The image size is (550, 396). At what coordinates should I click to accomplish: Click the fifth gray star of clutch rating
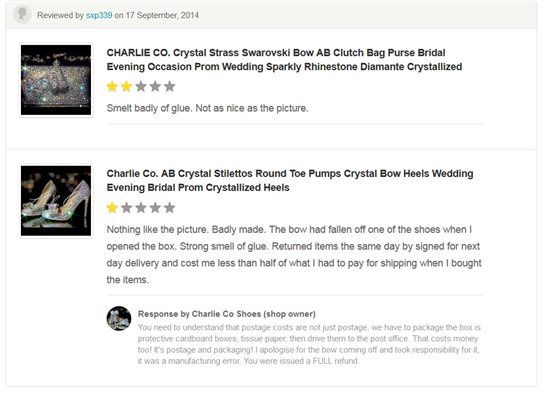[x=169, y=86]
